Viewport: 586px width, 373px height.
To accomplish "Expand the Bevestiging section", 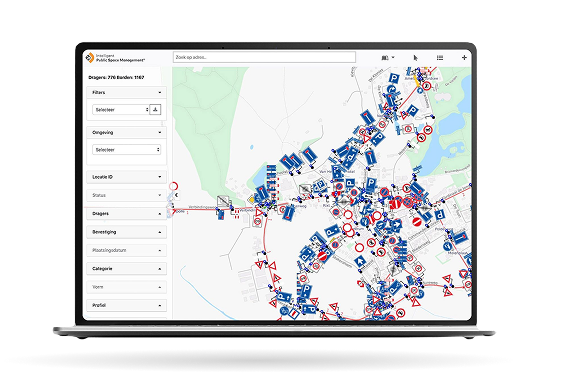I will point(126,232).
